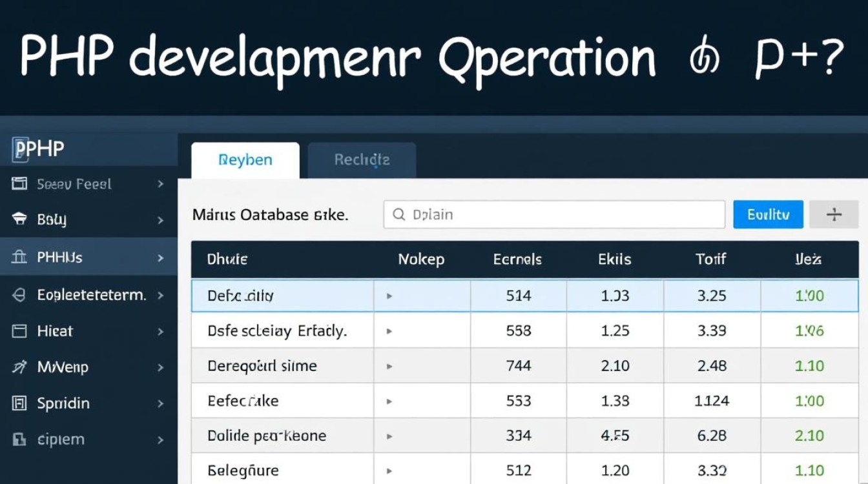Click the cipiem sidebar icon
This screenshot has width=868, height=484.
(19, 439)
